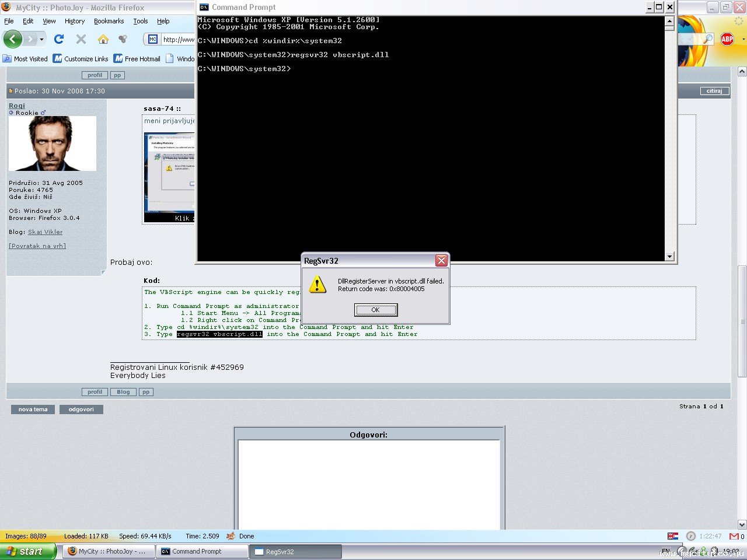Click the 'Registrovani Linux korisnik #452969' signature
This screenshot has height=560, width=747.
(x=177, y=367)
